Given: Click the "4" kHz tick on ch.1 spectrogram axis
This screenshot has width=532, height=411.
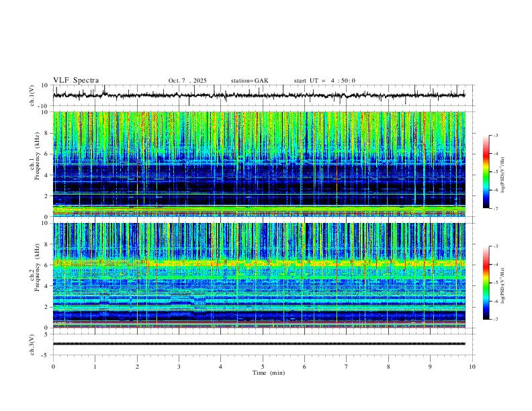Looking at the screenshot, I should click(x=46, y=175).
